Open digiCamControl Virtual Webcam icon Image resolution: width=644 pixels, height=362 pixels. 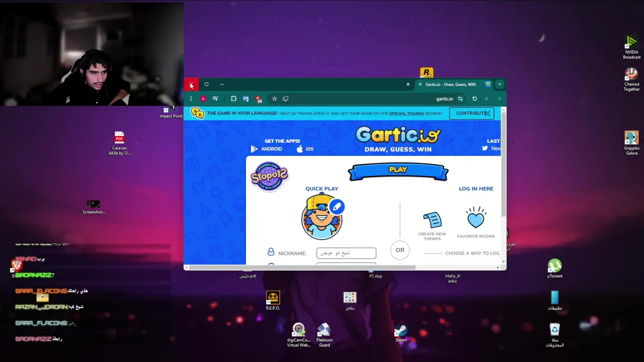(298, 335)
